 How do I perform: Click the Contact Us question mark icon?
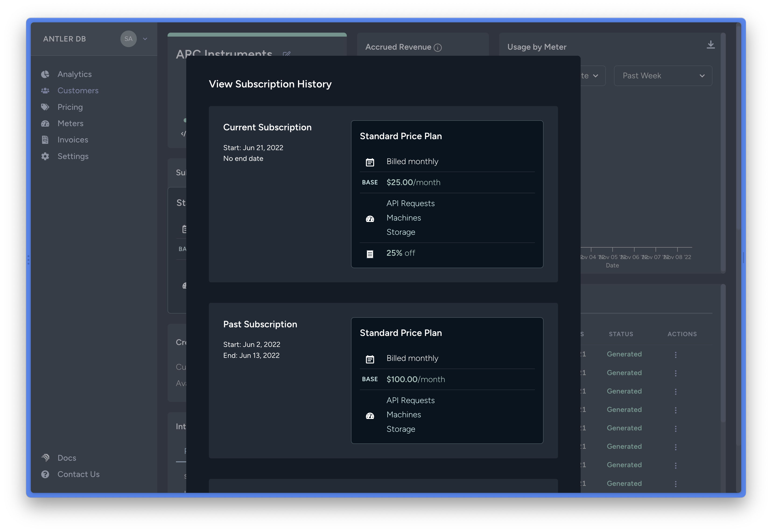(x=45, y=474)
